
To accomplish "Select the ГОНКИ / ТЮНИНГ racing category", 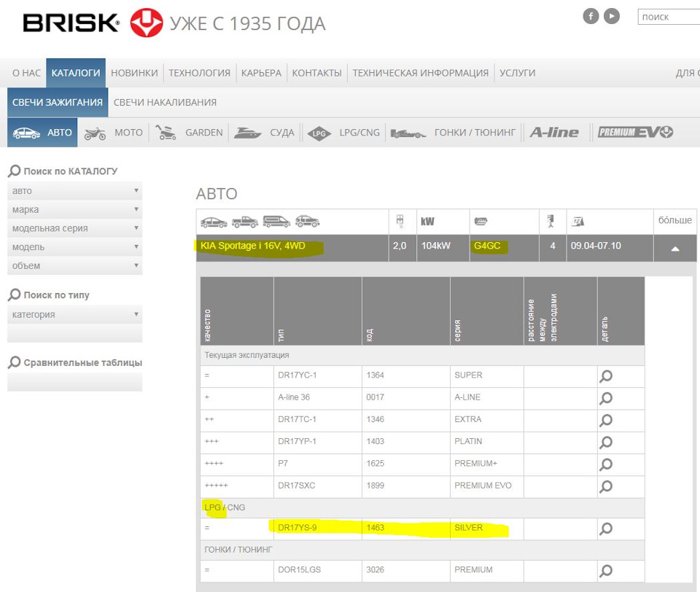I will point(453,133).
